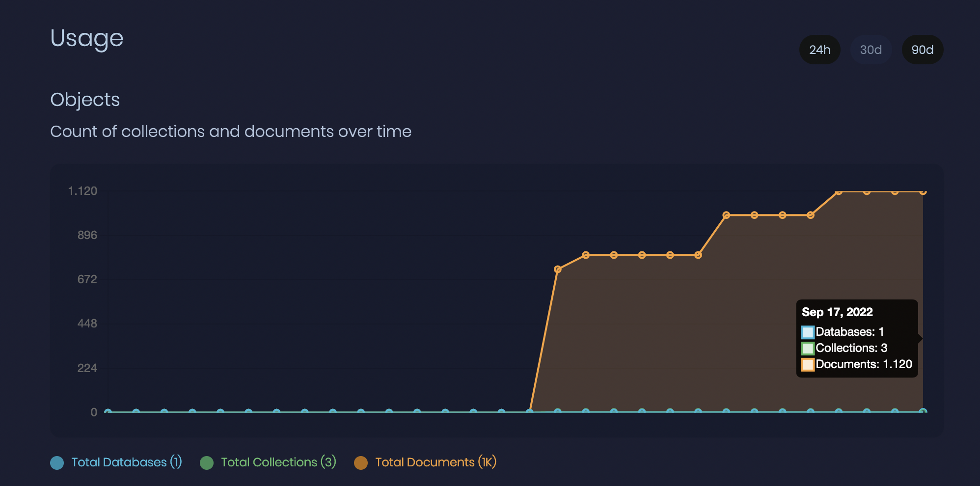Click the Objects section heading

(x=85, y=100)
